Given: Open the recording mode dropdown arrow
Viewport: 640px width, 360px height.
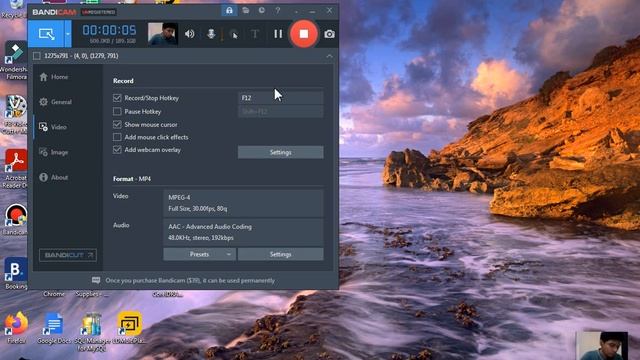Looking at the screenshot, I should point(68,34).
